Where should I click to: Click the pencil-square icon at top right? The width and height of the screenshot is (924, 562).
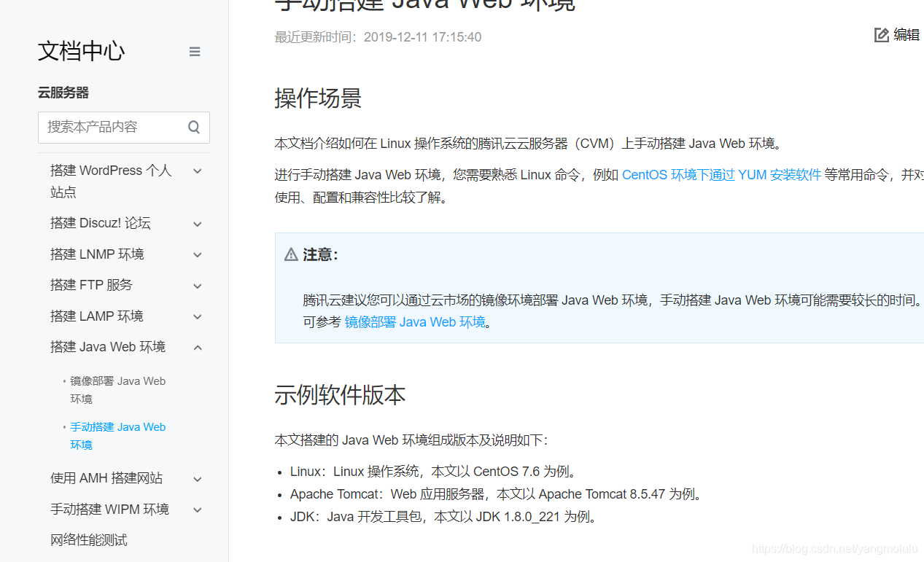pyautogui.click(x=881, y=34)
